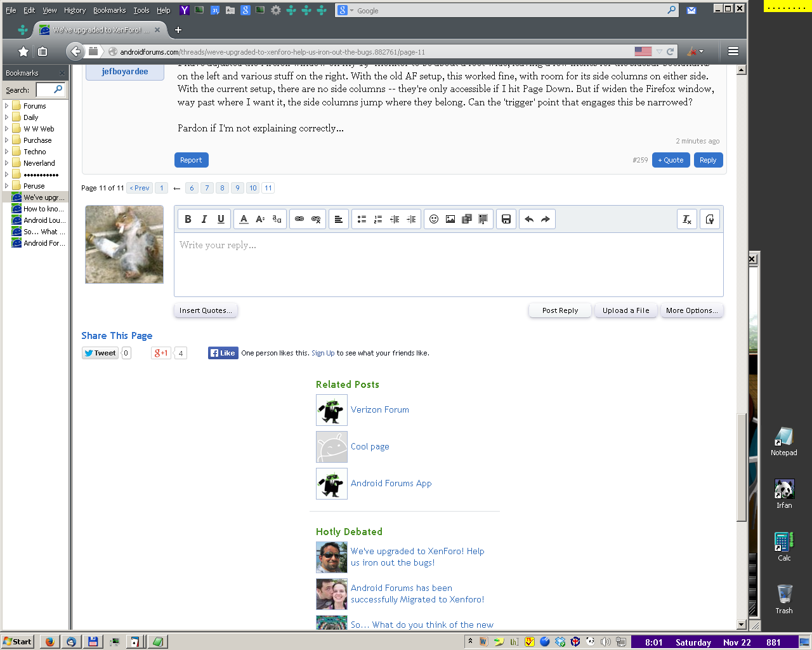Open the Bookmarks menu
Screen dimensions: 812x650
[x=109, y=10]
